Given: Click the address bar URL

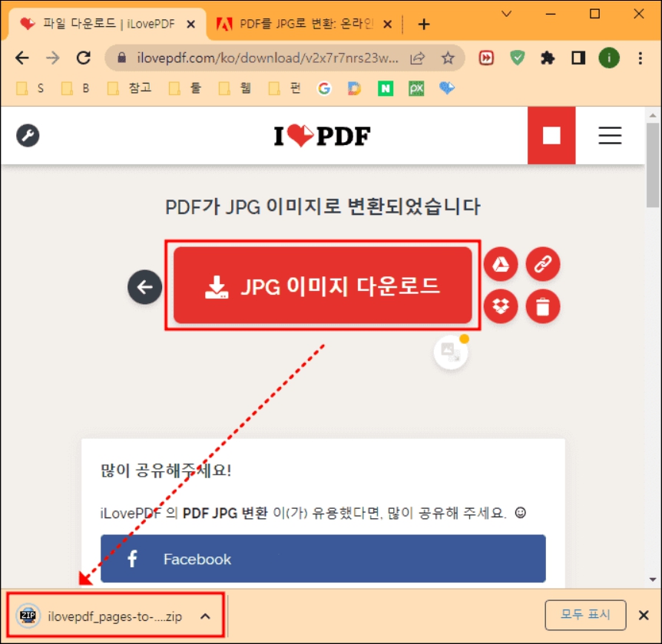Looking at the screenshot, I should [x=267, y=58].
